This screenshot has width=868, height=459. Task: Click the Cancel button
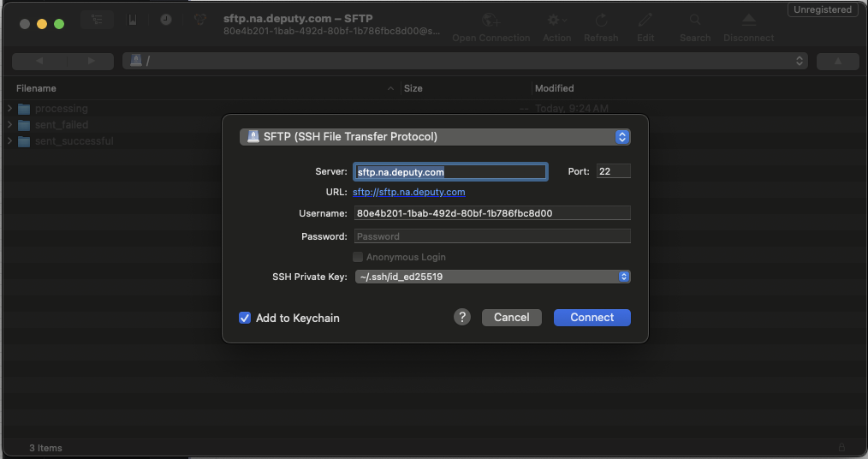pos(512,317)
